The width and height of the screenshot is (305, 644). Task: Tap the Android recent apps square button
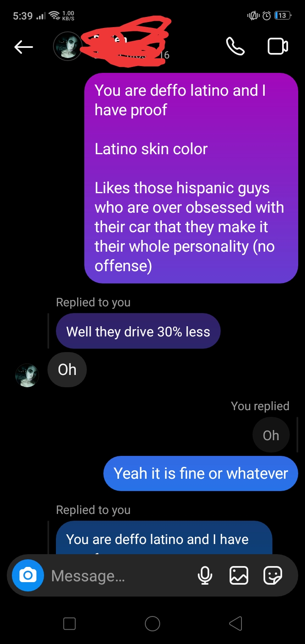[69, 623]
